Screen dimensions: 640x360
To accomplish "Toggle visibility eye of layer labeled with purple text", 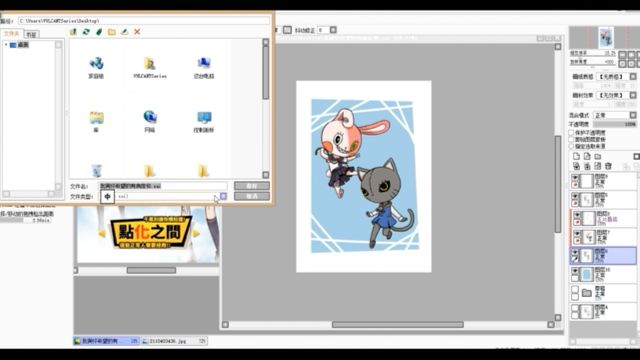I will click(x=577, y=215).
